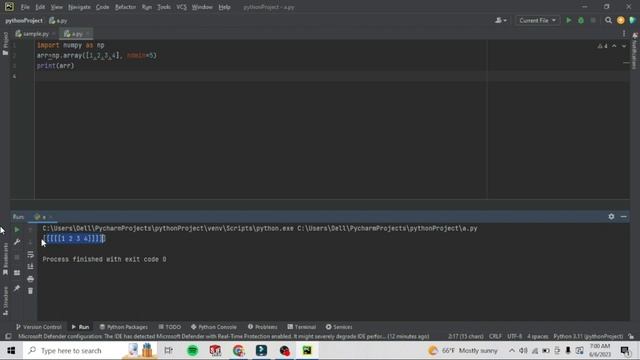Toggle soft-wrap in Run console

30,254
